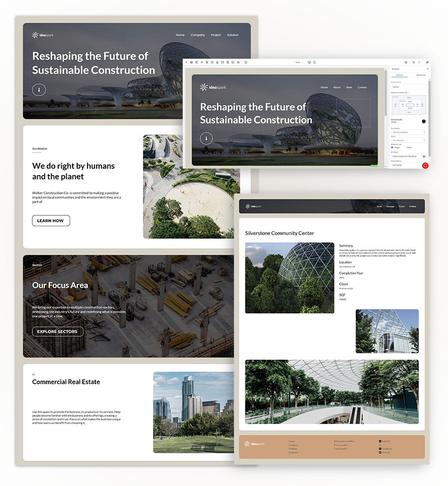Click the Cookie policy footer link
Image resolution: width=448 pixels, height=486 pixels.
point(340,449)
